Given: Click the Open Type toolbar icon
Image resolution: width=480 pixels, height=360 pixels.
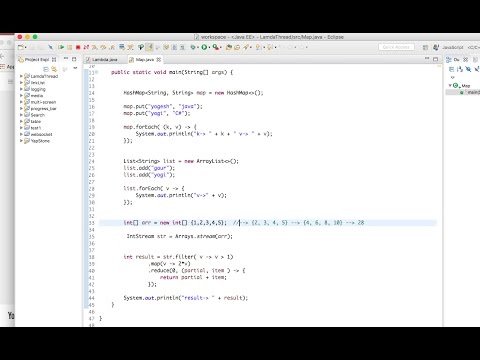Looking at the screenshot, I should [x=228, y=47].
